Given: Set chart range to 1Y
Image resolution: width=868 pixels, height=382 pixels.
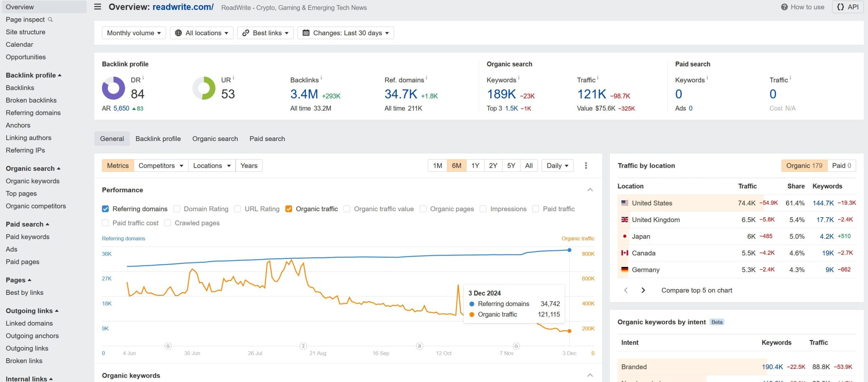Looking at the screenshot, I should tap(475, 165).
